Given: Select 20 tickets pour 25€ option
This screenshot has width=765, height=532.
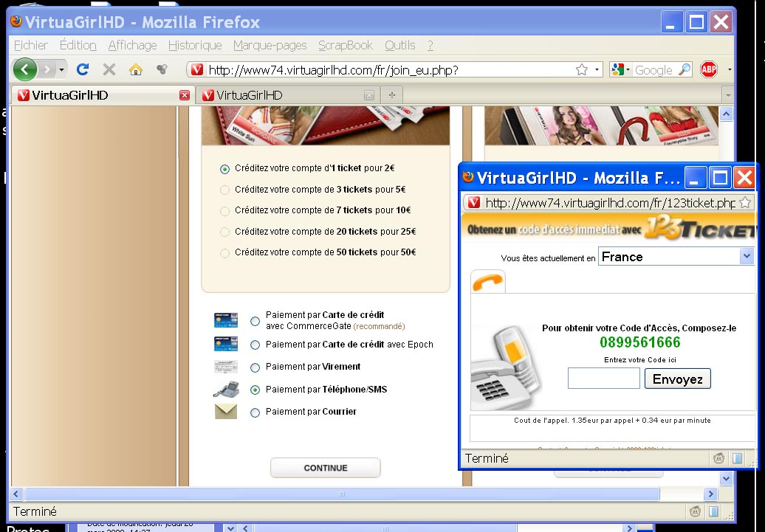Looking at the screenshot, I should tap(224, 232).
